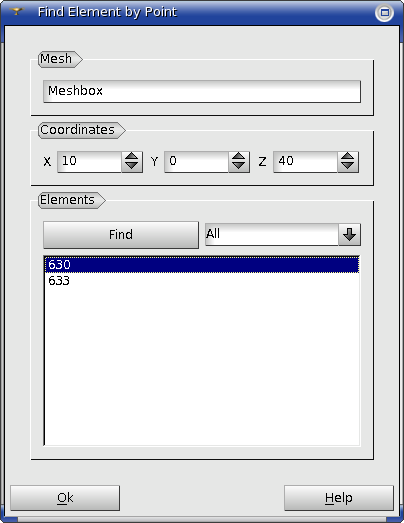Viewport: 404px width, 523px height.
Task: Decrease the X coordinate with down arrow
Action: coord(132,167)
